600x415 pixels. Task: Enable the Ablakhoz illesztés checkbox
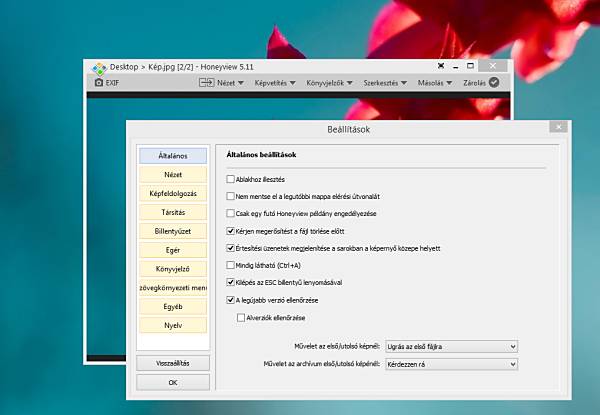(x=230, y=179)
